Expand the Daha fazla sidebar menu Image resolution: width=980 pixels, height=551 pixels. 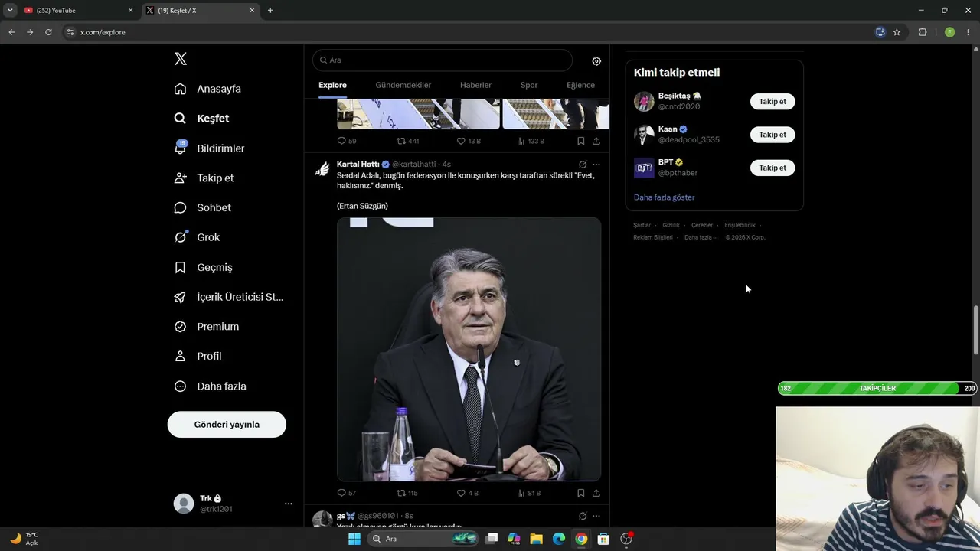point(211,386)
